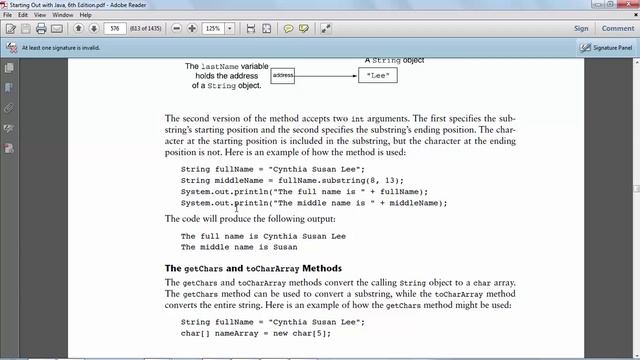Click 'The code will produce the following output:'

click(x=250, y=219)
